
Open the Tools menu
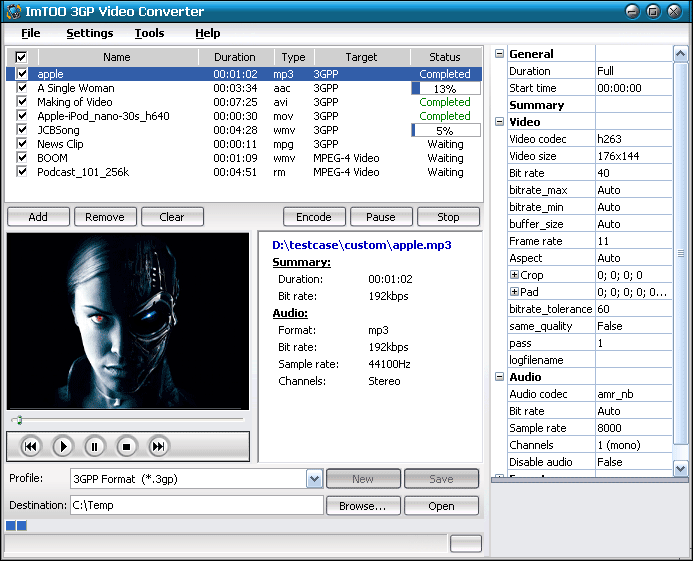(x=149, y=33)
